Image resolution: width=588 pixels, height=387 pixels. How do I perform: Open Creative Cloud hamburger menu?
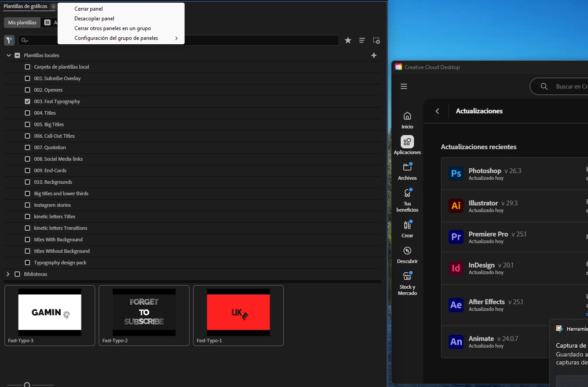404,86
